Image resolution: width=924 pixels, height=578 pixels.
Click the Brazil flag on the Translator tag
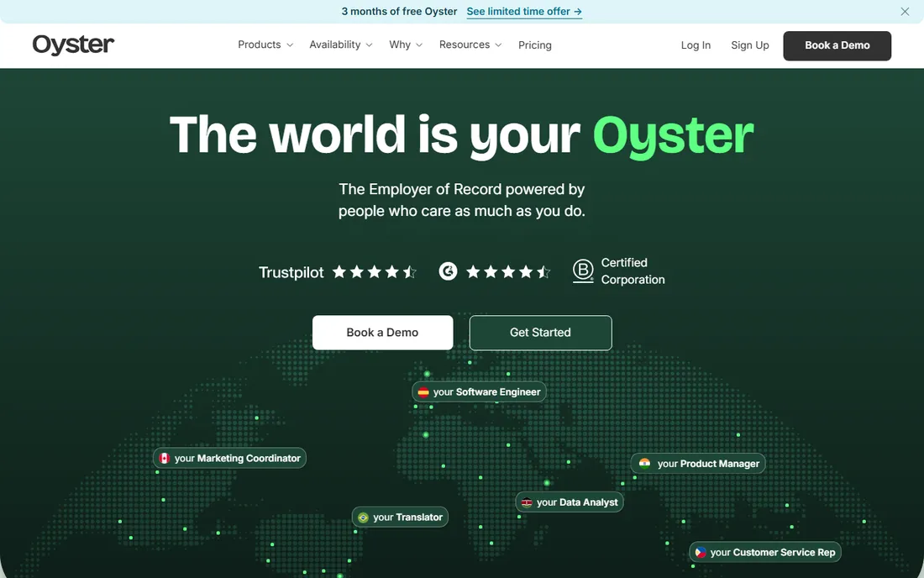tap(363, 517)
